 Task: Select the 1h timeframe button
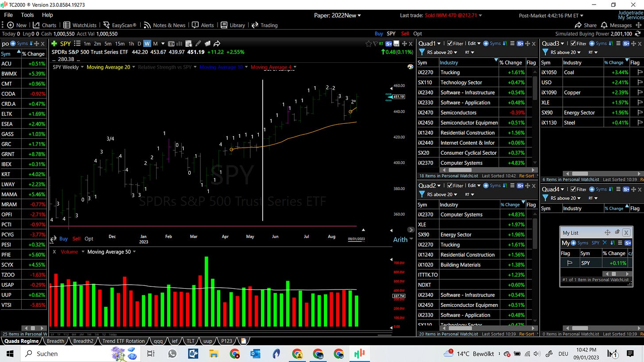click(x=131, y=43)
